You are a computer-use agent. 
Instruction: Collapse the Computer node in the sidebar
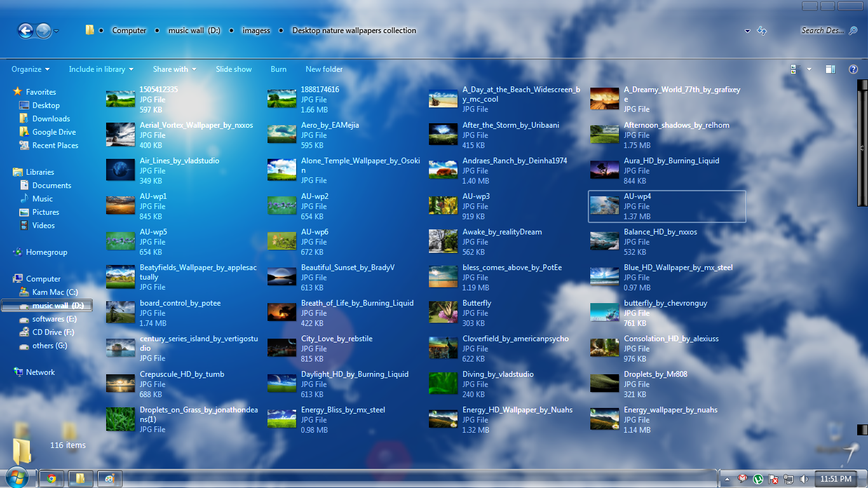[8, 278]
